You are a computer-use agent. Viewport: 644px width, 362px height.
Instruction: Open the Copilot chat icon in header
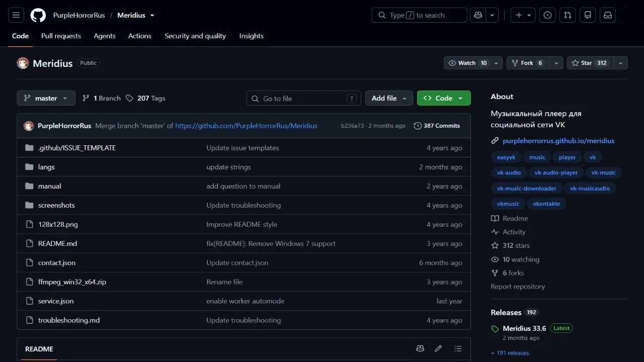coord(478,15)
